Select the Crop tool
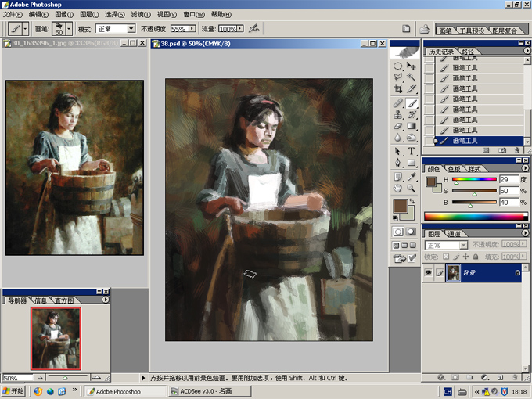Viewport: 532px width, 399px height. pyautogui.click(x=398, y=89)
